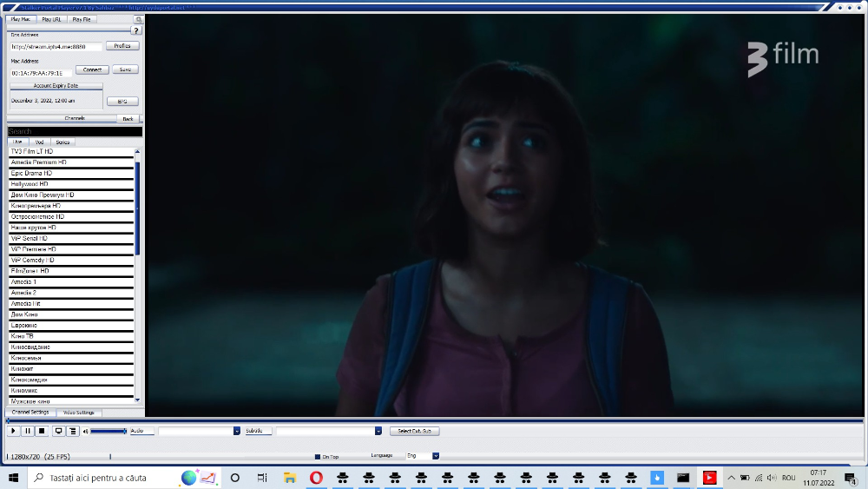Select FilmZone+ HD channel
The image size is (868, 489).
point(71,271)
